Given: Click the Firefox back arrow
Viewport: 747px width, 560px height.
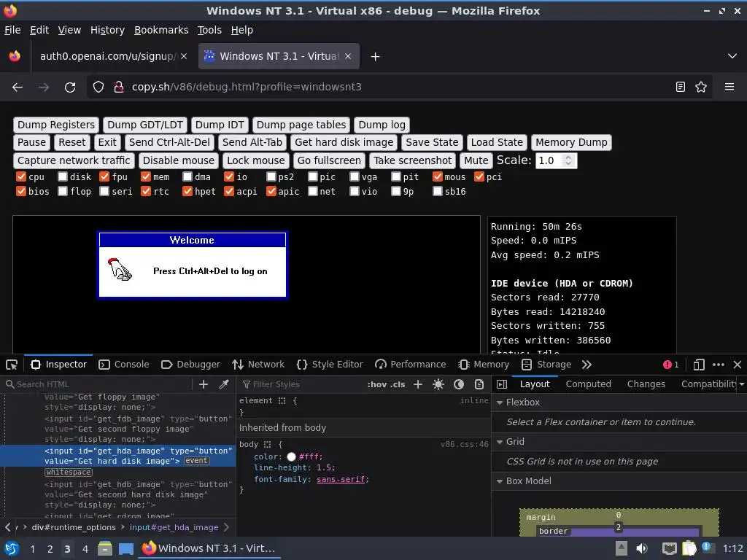Looking at the screenshot, I should point(18,87).
